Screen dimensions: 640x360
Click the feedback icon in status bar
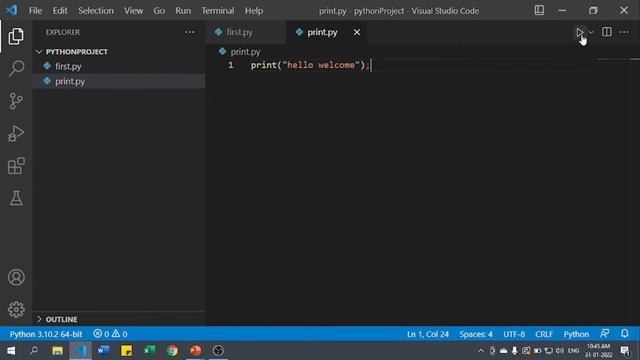[605, 334]
